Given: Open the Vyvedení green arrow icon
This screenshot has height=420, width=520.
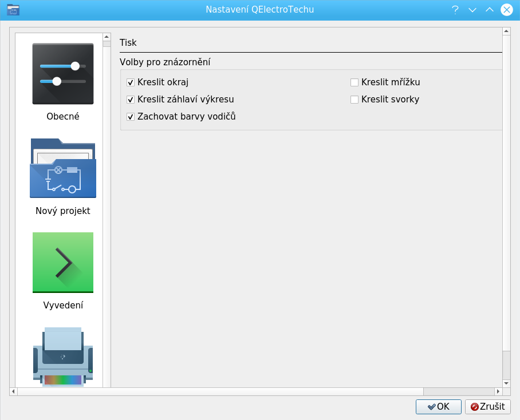Looking at the screenshot, I should tap(63, 263).
